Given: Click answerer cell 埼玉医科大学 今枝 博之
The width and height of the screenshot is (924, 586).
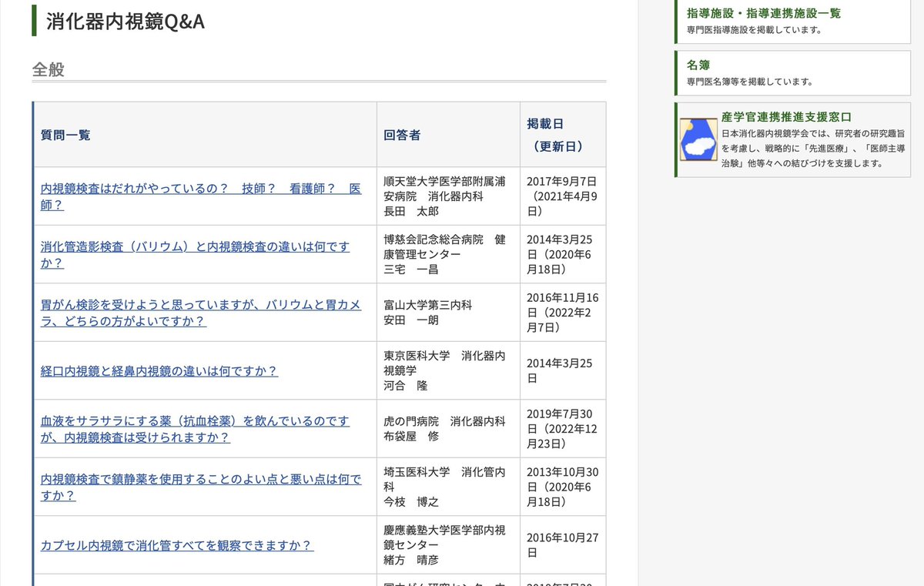Looking at the screenshot, I should tap(448, 487).
